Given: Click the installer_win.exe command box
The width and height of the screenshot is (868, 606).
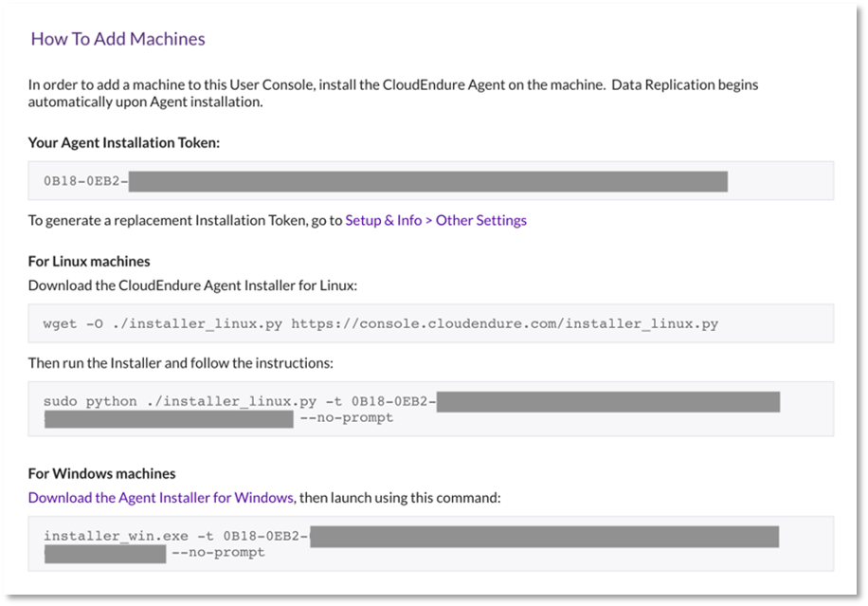Looking at the screenshot, I should (430, 543).
